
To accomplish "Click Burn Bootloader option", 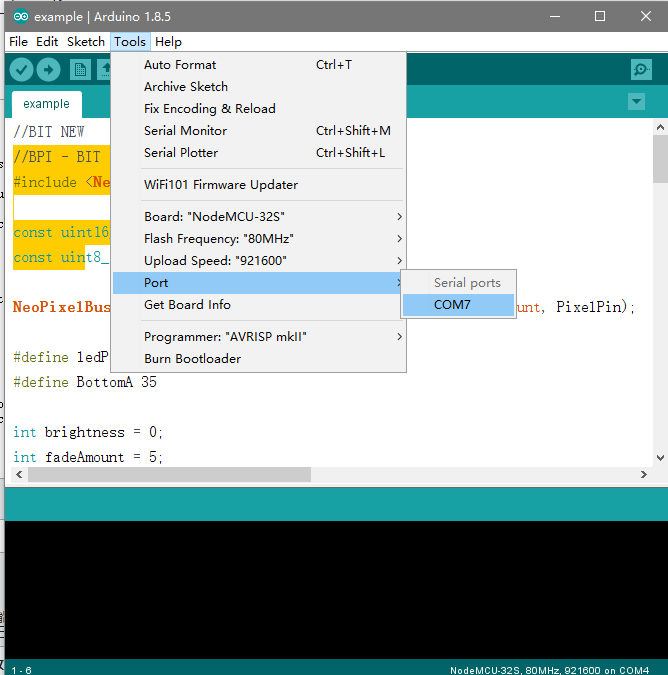I will (x=192, y=359).
